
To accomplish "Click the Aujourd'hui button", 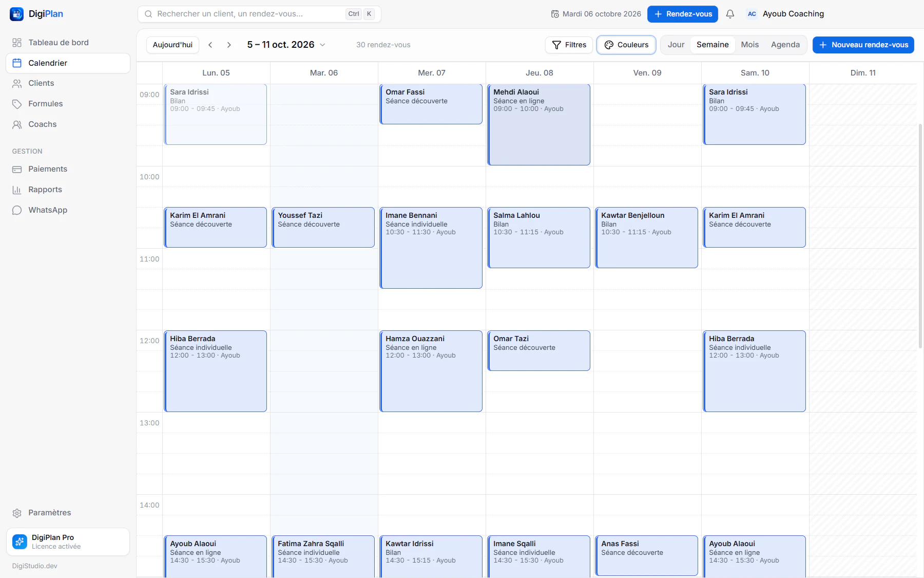I will (x=172, y=45).
